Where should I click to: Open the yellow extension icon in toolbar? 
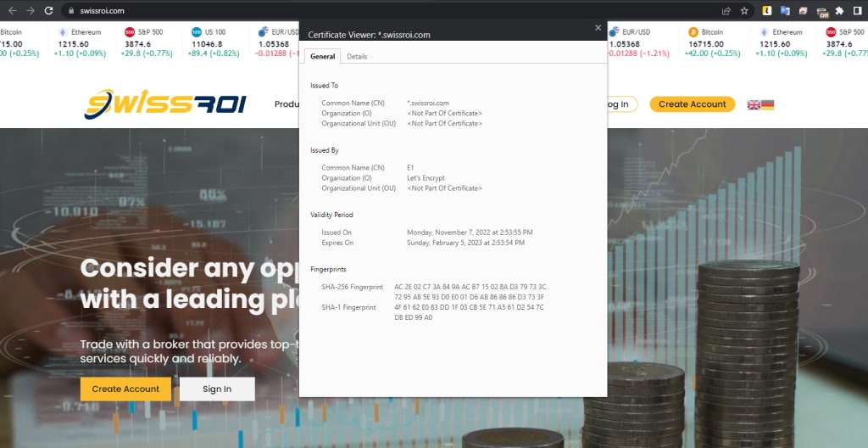click(x=766, y=10)
